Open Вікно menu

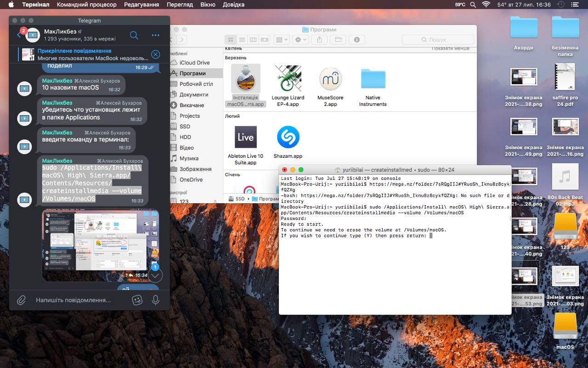point(208,5)
